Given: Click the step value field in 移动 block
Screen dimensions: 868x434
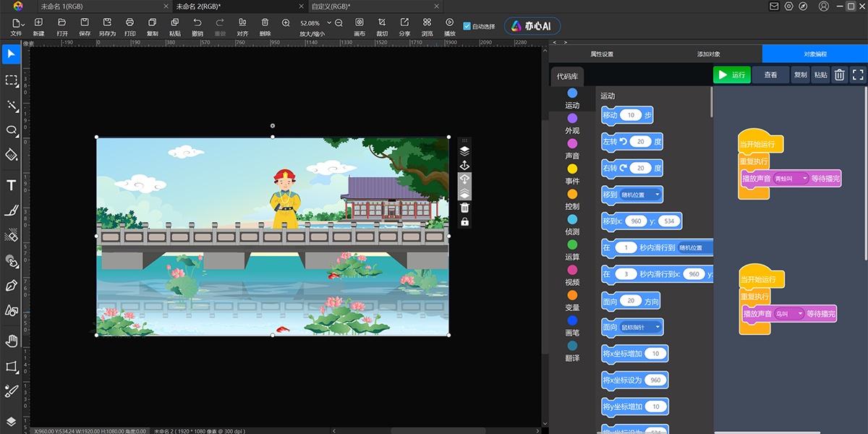Looking at the screenshot, I should [631, 115].
